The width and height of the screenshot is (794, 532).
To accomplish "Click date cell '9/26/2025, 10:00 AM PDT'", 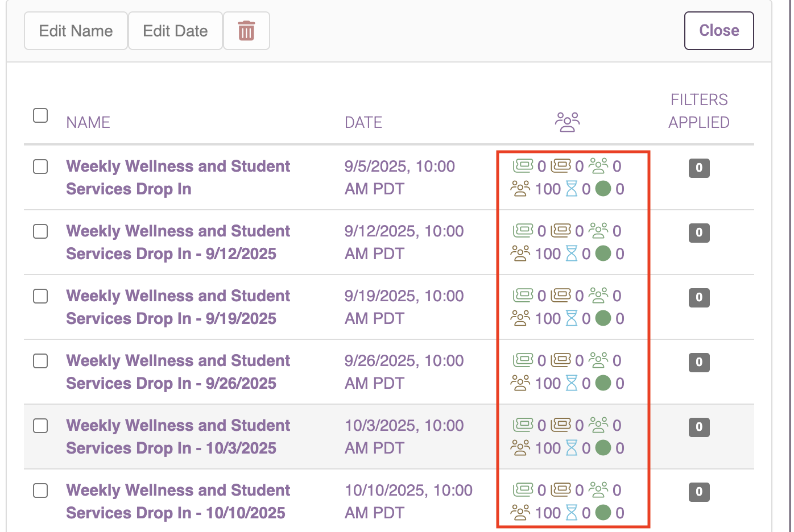I will tap(404, 372).
